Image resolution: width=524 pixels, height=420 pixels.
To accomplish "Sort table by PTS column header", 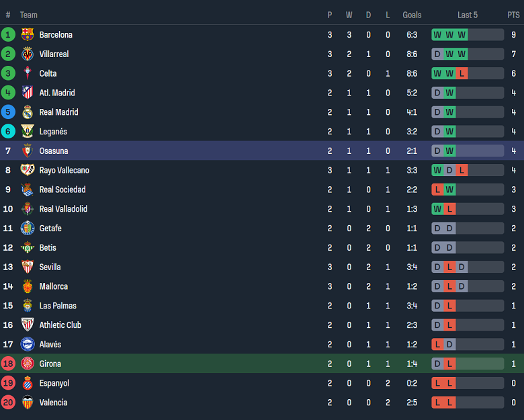I will click(x=513, y=15).
